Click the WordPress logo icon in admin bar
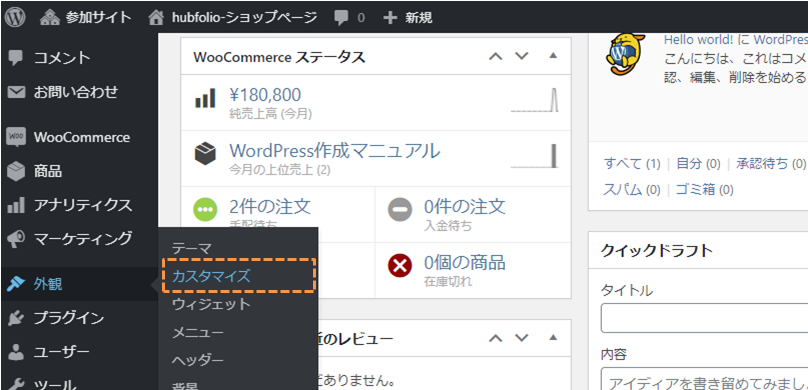808x390 pixels. point(15,18)
